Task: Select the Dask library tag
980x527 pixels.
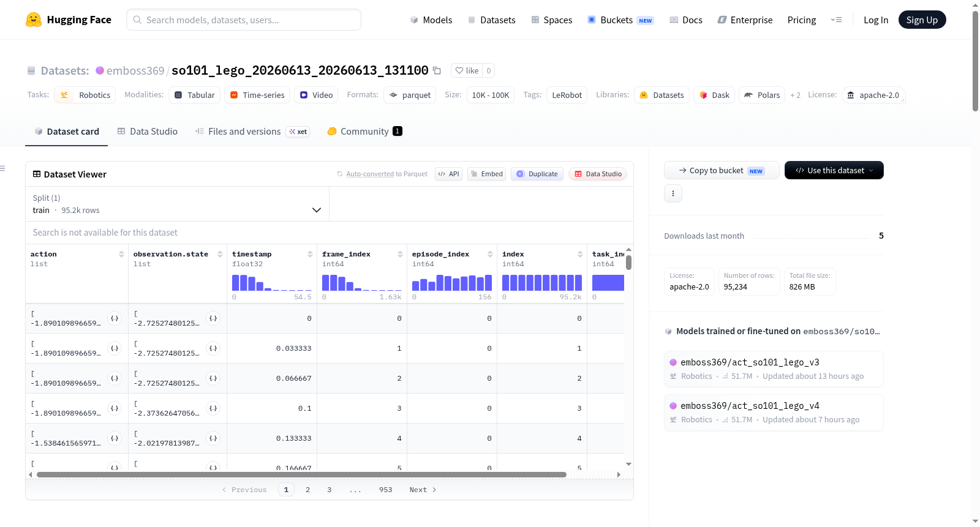Action: (714, 95)
